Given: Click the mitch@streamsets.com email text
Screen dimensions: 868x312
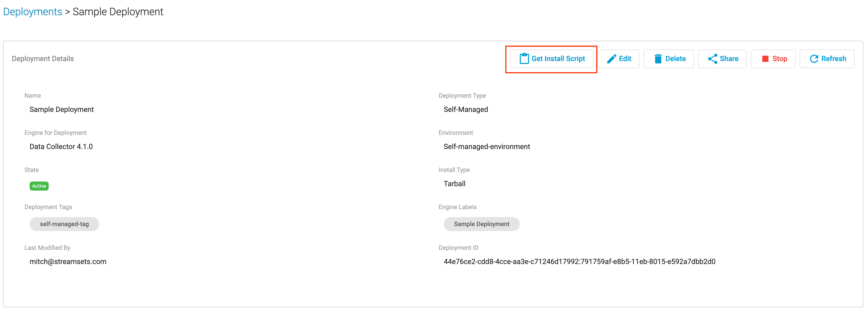Looking at the screenshot, I should pyautogui.click(x=68, y=261).
